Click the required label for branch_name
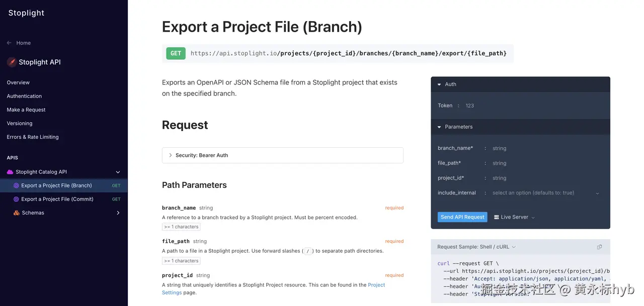 (x=394, y=208)
